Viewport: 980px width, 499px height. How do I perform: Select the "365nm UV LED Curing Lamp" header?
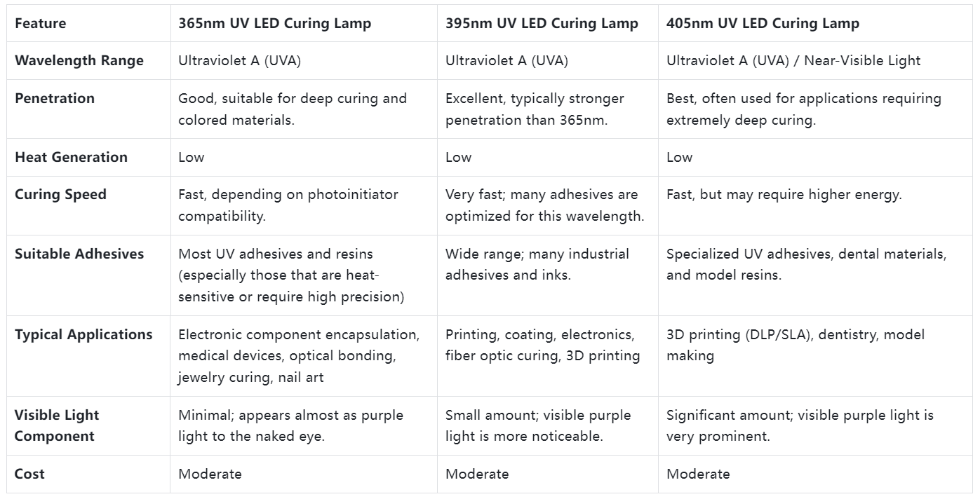(x=274, y=24)
